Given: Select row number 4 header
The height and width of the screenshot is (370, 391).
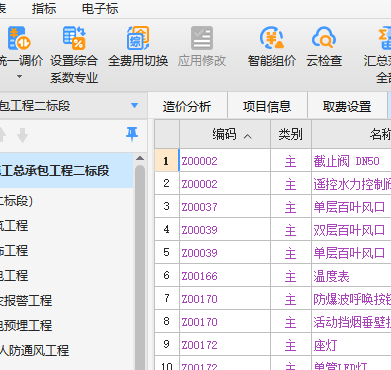Looking at the screenshot, I should 167,229.
